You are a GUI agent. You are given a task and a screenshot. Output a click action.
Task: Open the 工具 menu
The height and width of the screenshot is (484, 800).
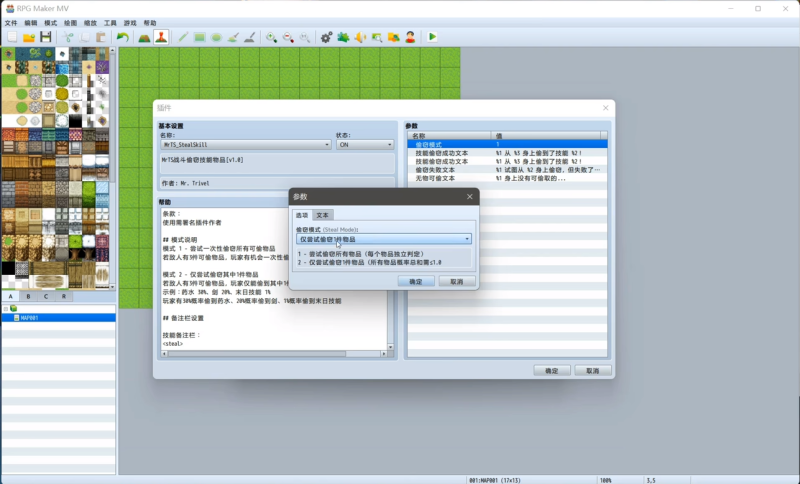pos(110,23)
